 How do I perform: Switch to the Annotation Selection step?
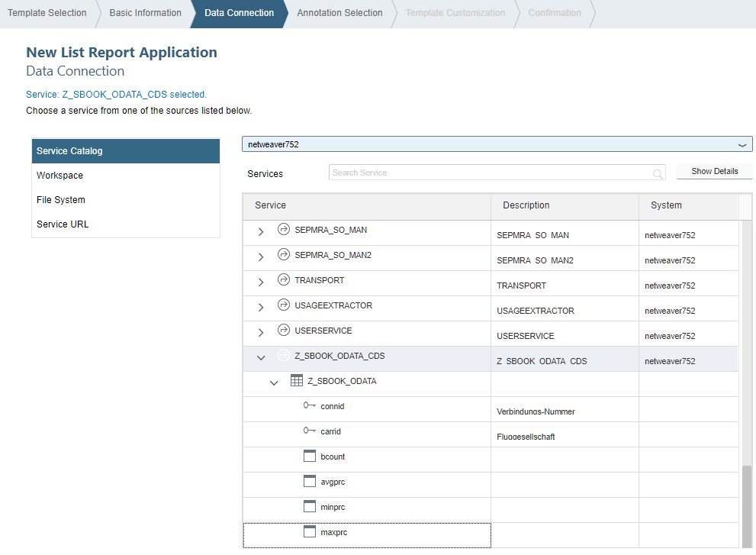pyautogui.click(x=339, y=13)
